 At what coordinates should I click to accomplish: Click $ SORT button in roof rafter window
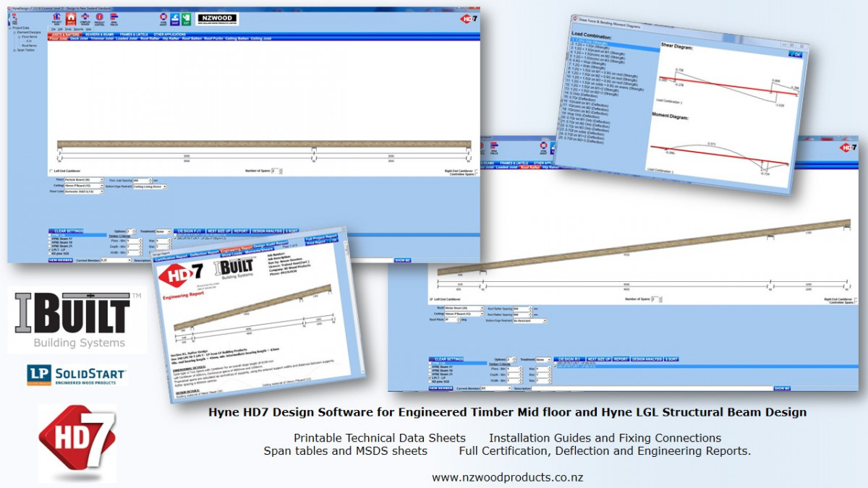(x=671, y=359)
